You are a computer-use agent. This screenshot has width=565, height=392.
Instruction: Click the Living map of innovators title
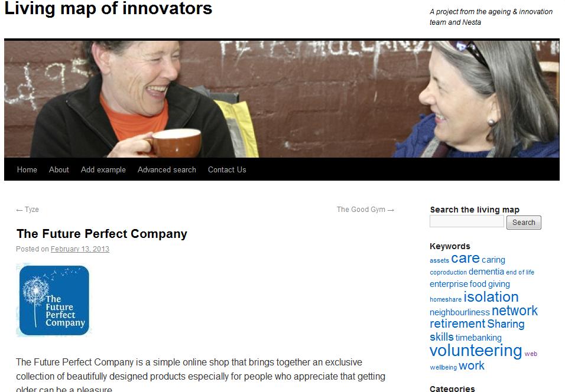coord(108,8)
